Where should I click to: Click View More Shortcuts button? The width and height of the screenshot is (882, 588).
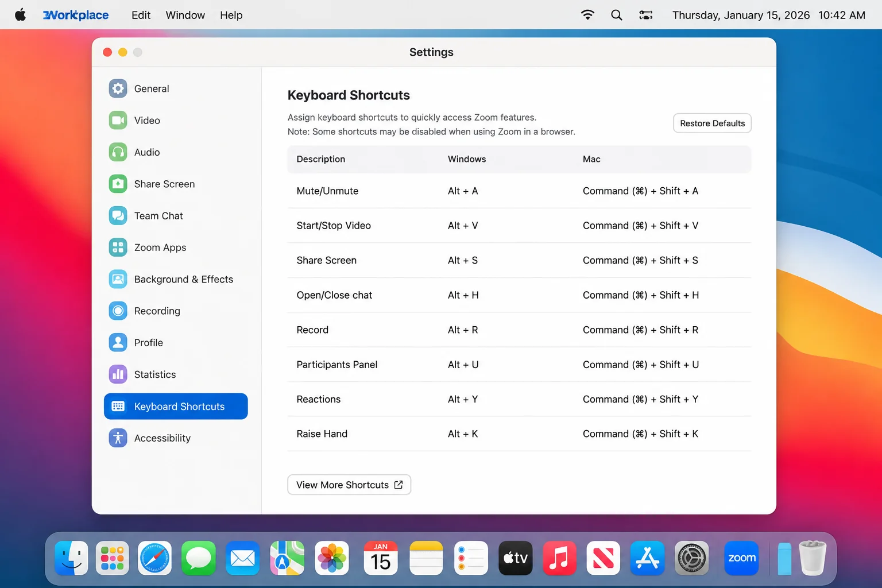[x=349, y=485]
